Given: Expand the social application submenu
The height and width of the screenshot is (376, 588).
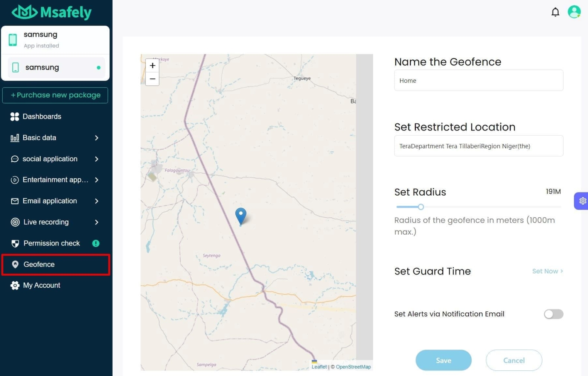Looking at the screenshot, I should click(x=55, y=159).
